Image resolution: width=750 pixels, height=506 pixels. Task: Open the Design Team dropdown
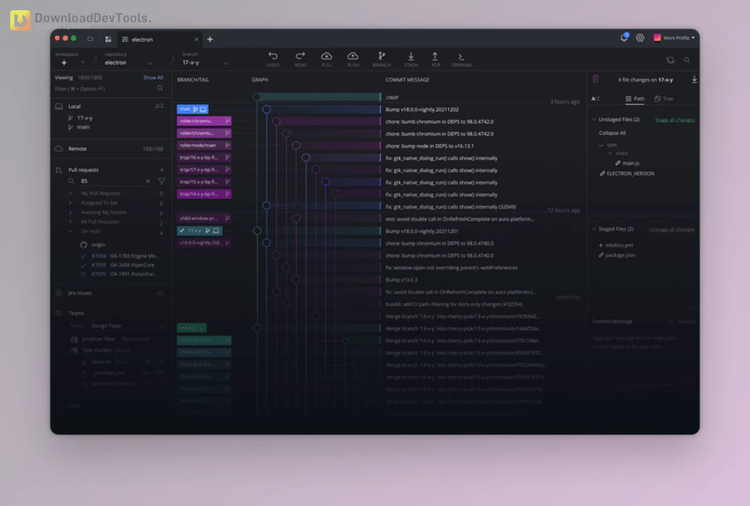127,326
